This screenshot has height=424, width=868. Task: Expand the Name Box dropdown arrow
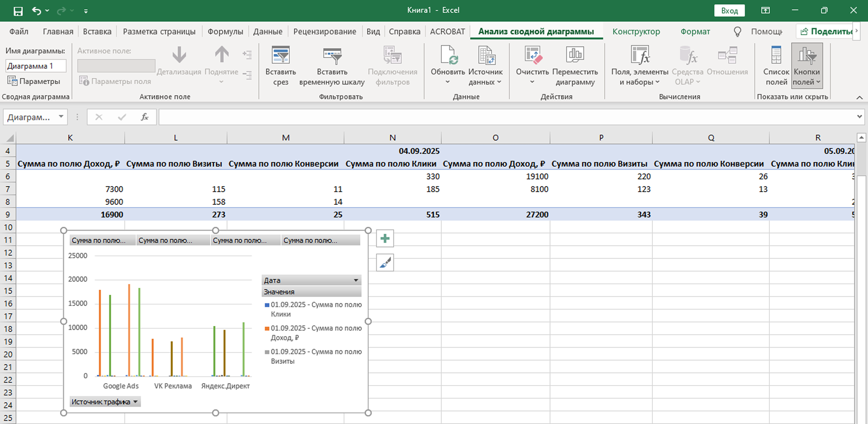[x=61, y=117]
